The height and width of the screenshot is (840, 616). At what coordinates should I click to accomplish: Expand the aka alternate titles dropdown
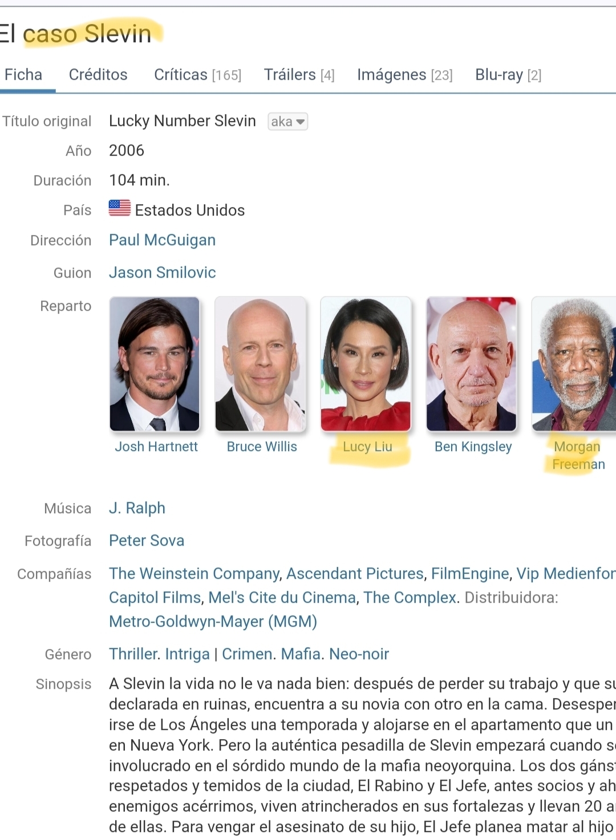[287, 121]
